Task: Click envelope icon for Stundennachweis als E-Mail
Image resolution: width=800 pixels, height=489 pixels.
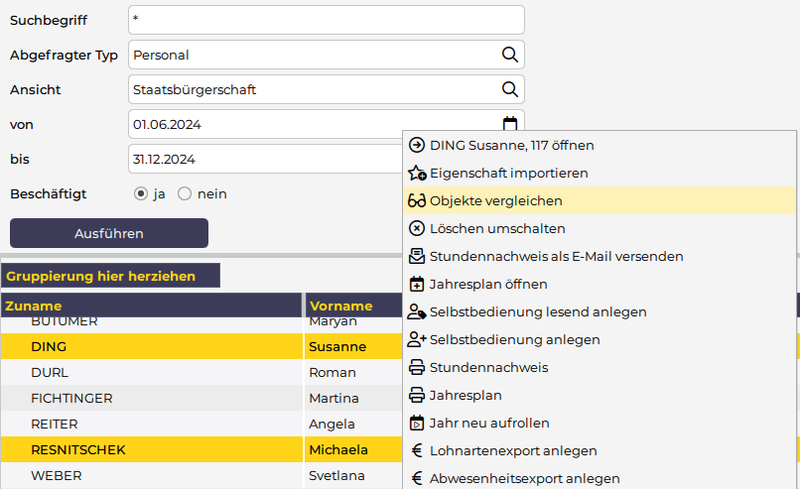Action: (417, 257)
